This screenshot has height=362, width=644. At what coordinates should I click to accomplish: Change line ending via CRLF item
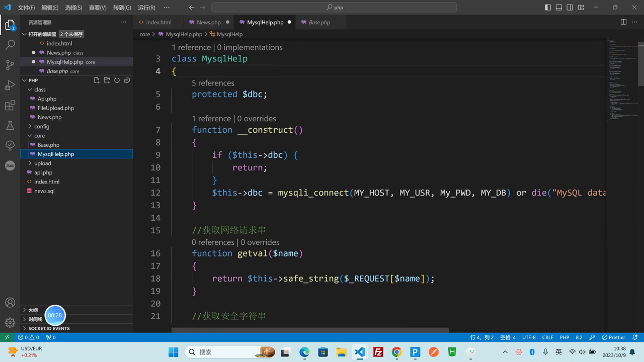[548, 337]
